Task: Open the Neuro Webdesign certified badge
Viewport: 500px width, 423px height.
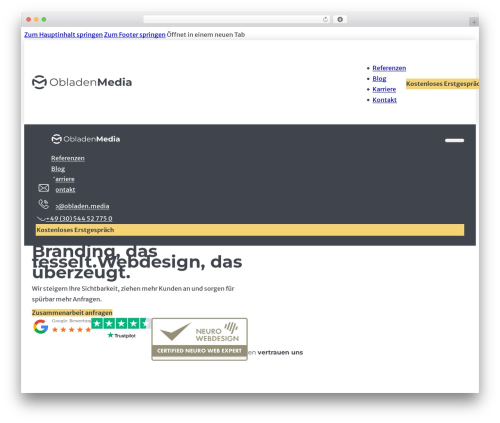Action: click(x=199, y=339)
